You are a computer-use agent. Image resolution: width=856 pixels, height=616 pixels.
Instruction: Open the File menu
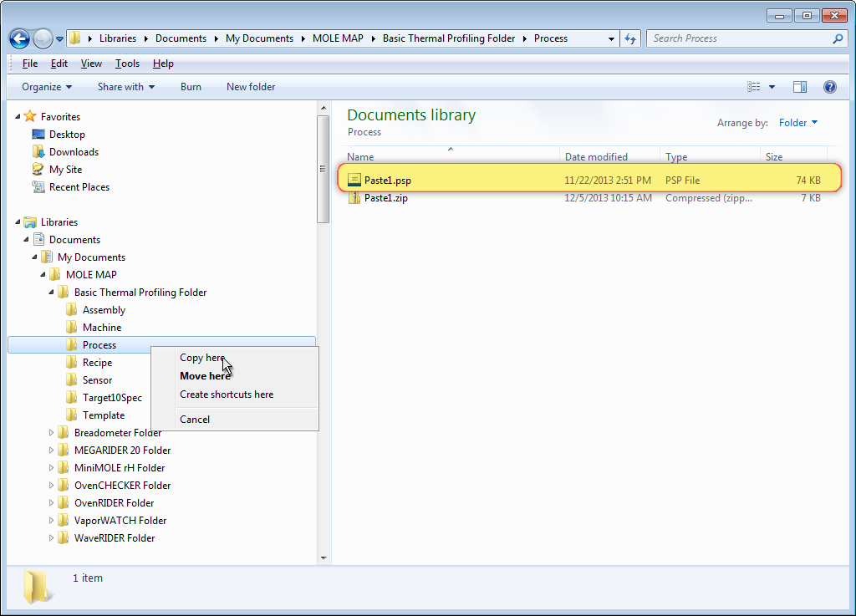pyautogui.click(x=30, y=64)
